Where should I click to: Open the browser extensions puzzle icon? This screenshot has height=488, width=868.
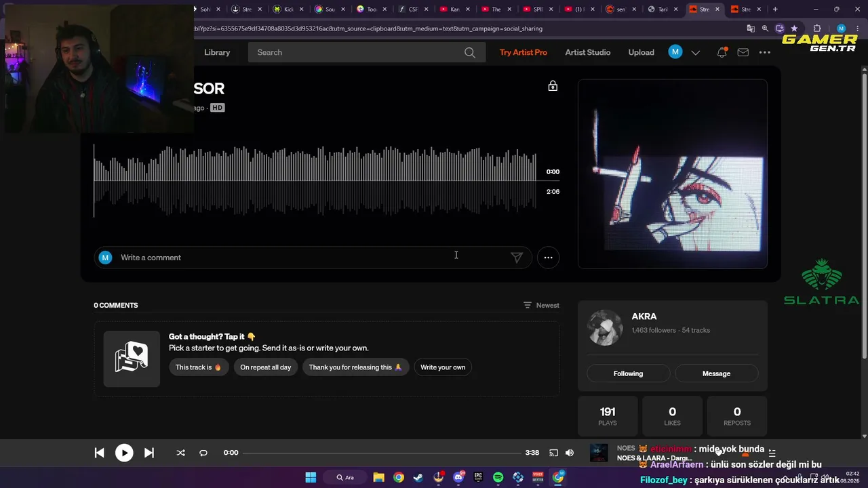point(817,28)
